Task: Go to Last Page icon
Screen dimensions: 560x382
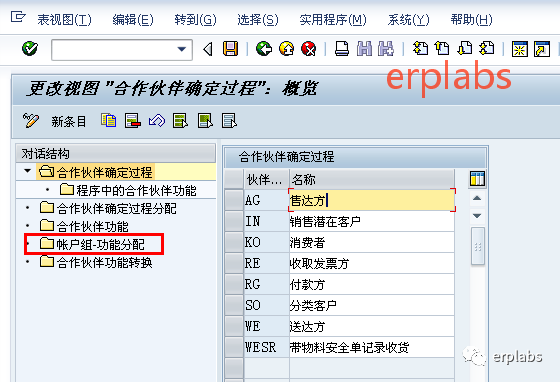Action: click(487, 49)
